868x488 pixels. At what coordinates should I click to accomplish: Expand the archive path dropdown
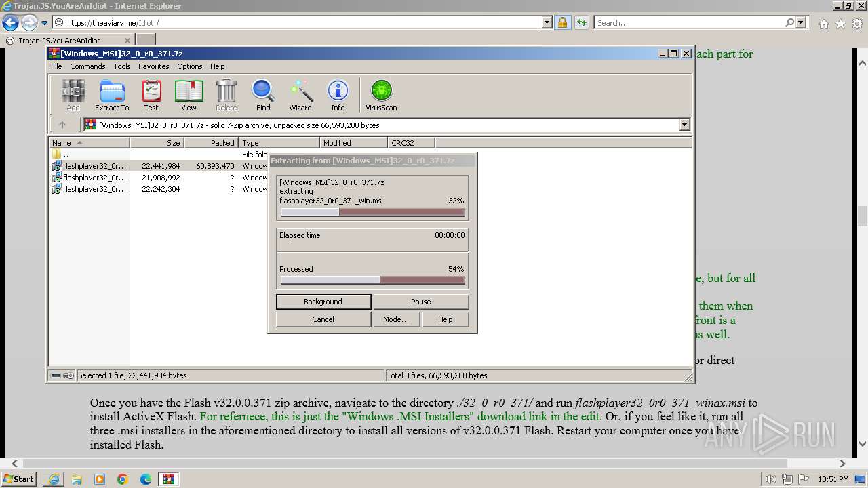(x=684, y=125)
